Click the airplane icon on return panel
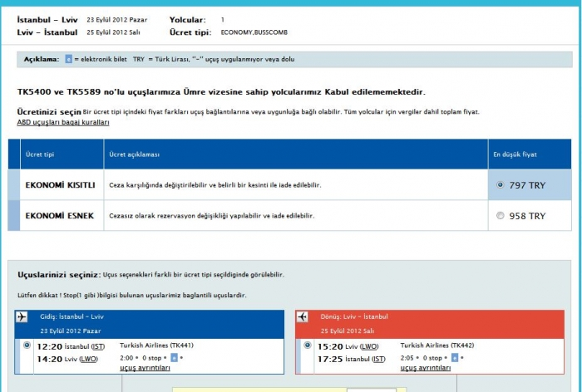The image size is (582, 392). 303,317
